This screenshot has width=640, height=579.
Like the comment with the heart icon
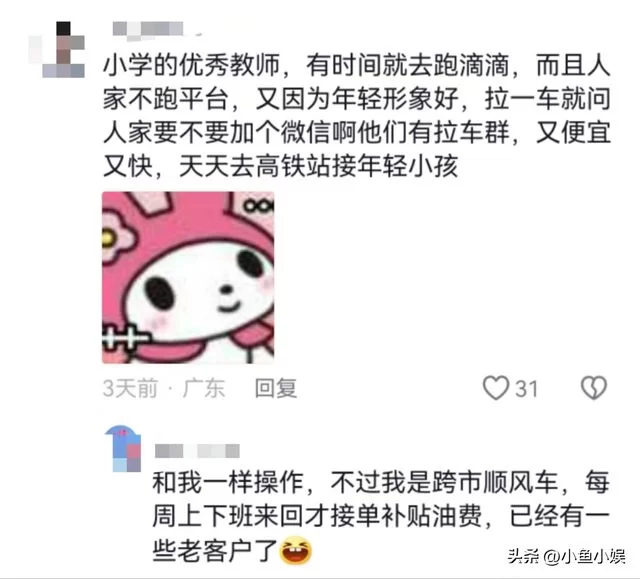496,387
